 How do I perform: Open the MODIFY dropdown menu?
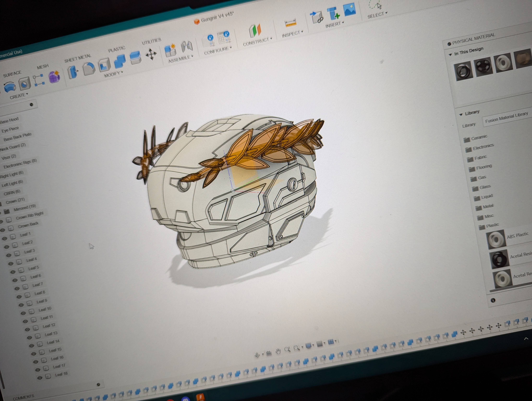tap(113, 74)
